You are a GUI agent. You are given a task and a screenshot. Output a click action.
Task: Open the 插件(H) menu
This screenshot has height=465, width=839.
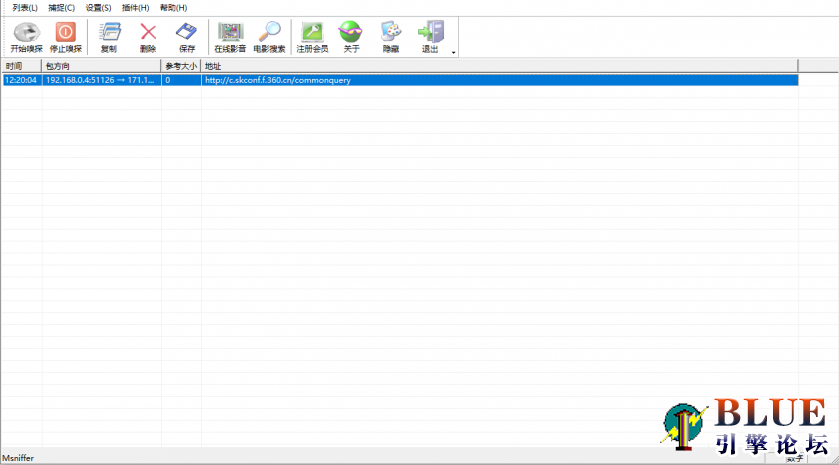click(x=135, y=7)
